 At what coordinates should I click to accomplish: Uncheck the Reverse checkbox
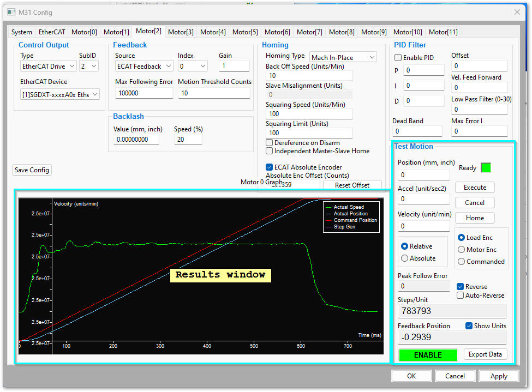tap(460, 287)
